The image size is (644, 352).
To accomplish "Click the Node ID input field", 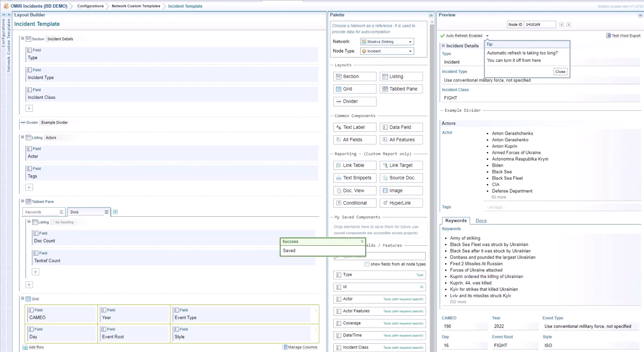I will coord(540,24).
